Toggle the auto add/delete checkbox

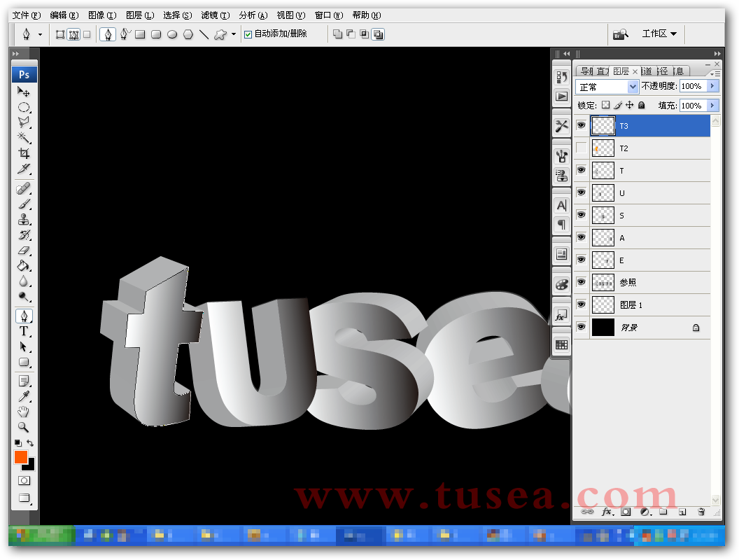248,34
